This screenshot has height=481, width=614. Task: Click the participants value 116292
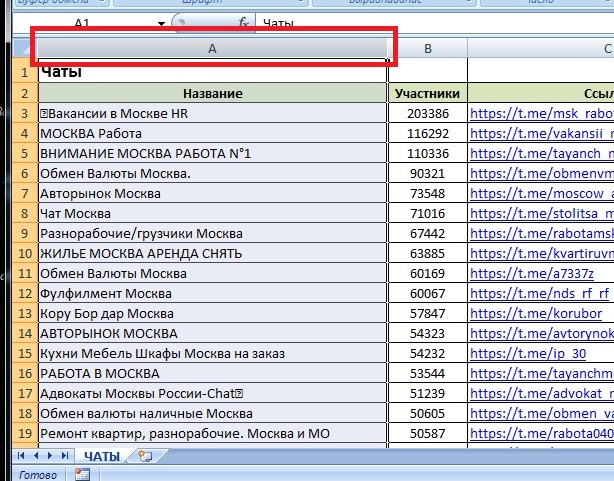coord(428,134)
